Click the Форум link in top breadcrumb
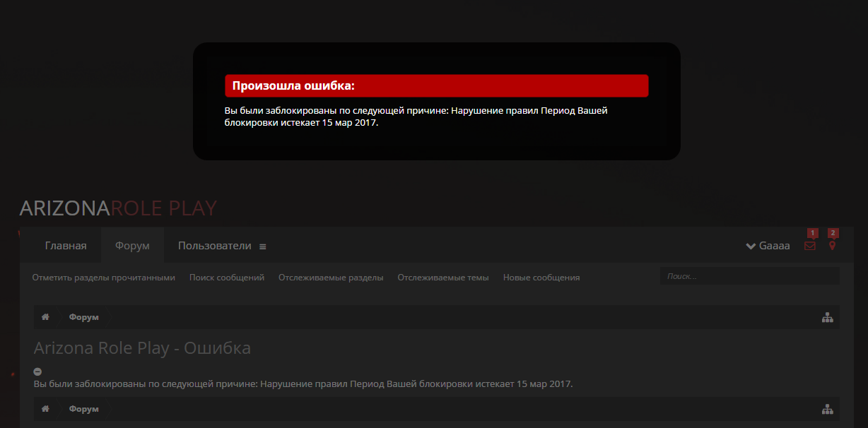This screenshot has width=868, height=428. point(83,317)
